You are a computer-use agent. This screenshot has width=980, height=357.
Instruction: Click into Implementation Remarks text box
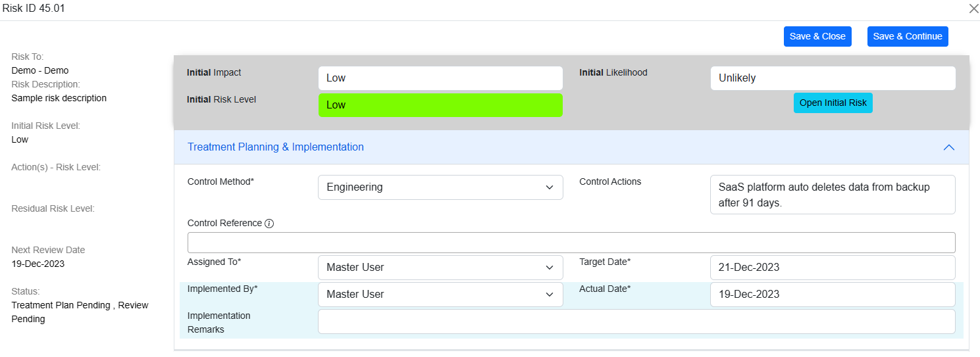(x=636, y=321)
